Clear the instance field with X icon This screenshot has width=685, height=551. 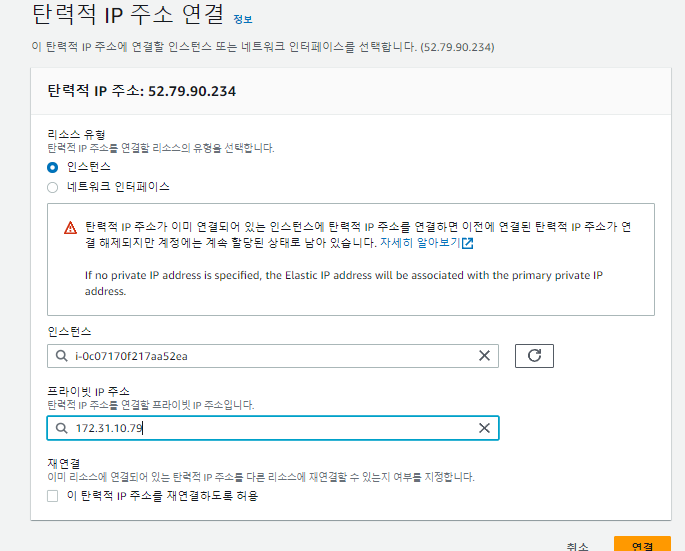[x=484, y=356]
